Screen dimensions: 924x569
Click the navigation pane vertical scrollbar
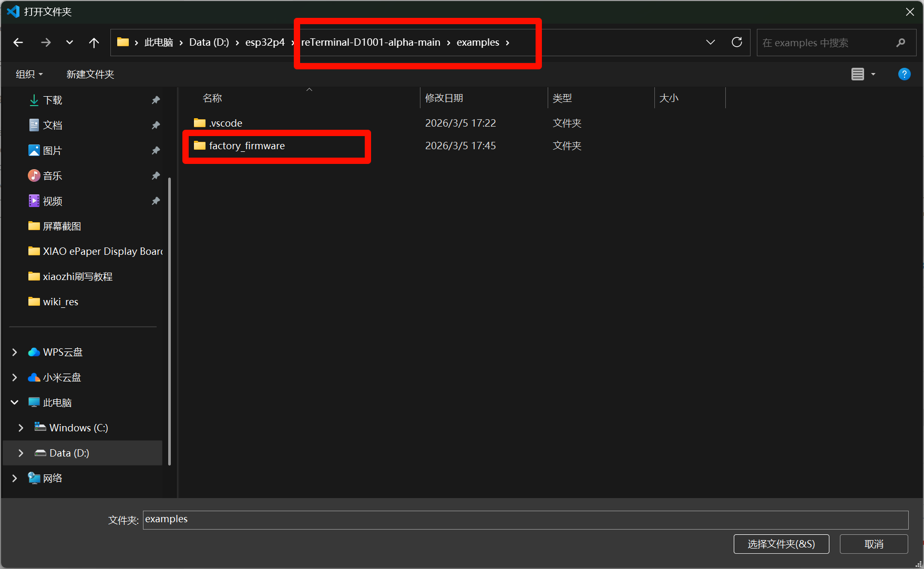click(x=169, y=320)
